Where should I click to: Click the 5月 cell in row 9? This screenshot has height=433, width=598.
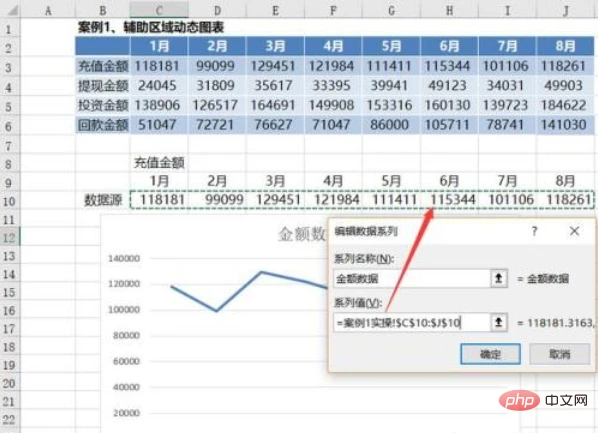point(391,181)
